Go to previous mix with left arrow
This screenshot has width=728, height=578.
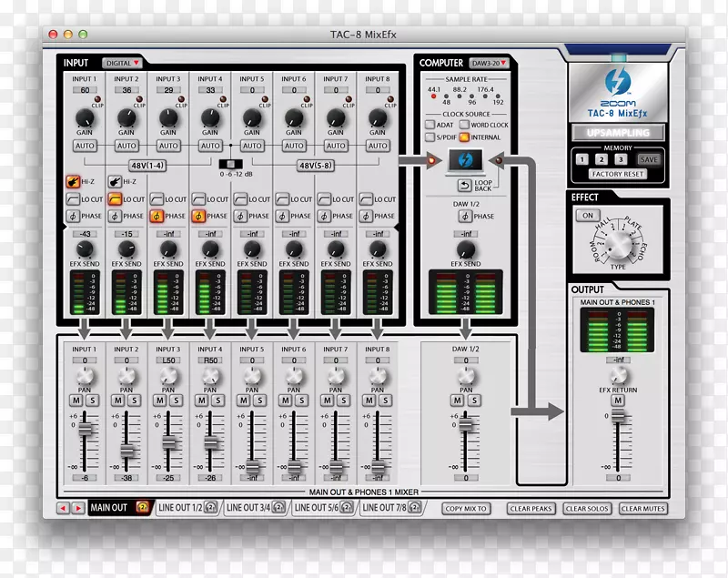tap(64, 508)
